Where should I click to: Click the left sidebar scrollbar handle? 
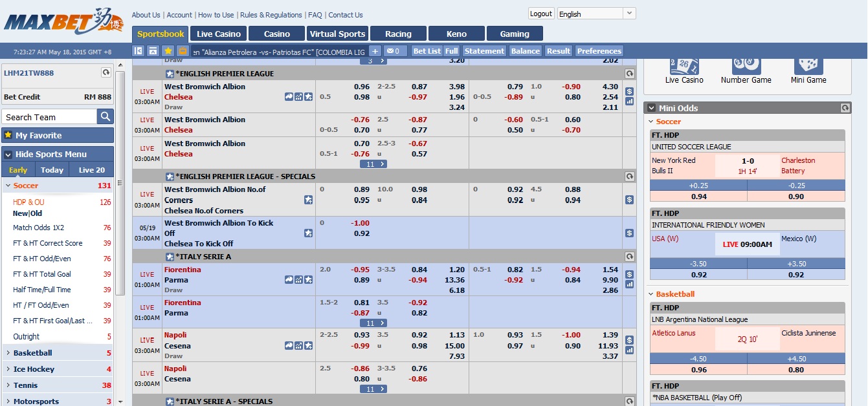click(x=120, y=183)
